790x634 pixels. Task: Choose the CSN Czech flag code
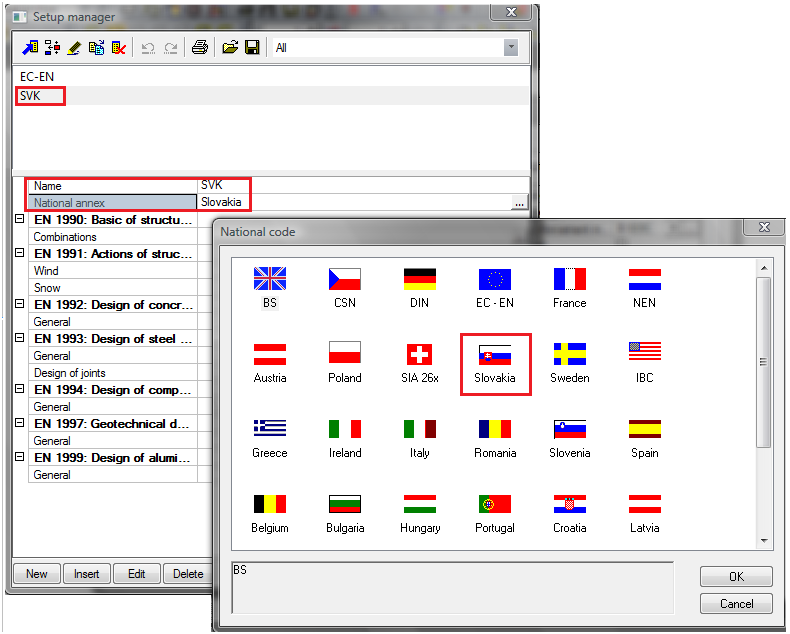345,288
